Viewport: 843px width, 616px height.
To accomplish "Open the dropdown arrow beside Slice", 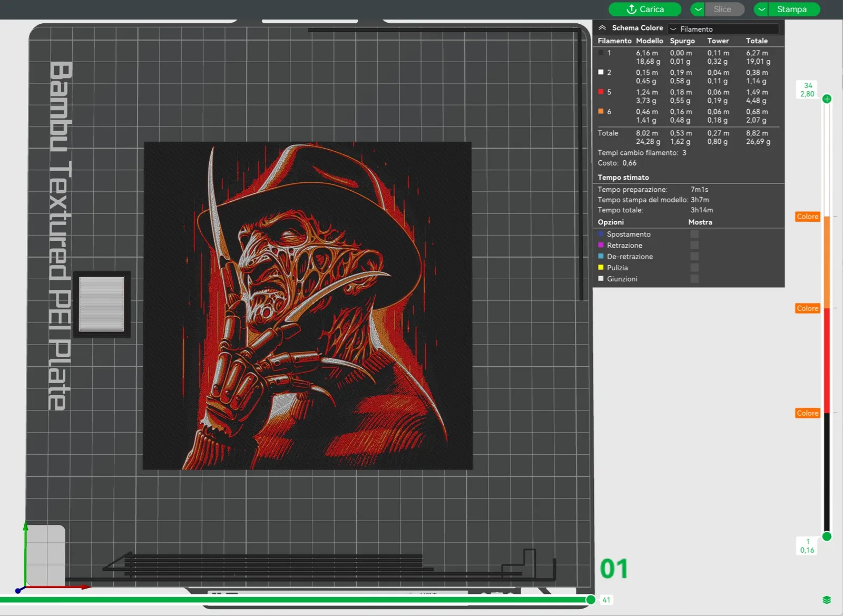I will pos(698,9).
